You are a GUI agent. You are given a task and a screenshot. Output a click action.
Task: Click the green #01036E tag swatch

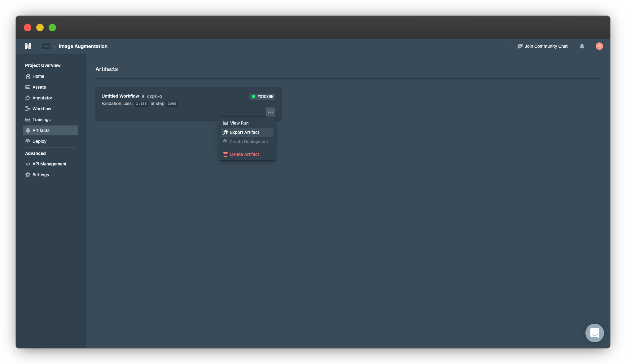[254, 97]
